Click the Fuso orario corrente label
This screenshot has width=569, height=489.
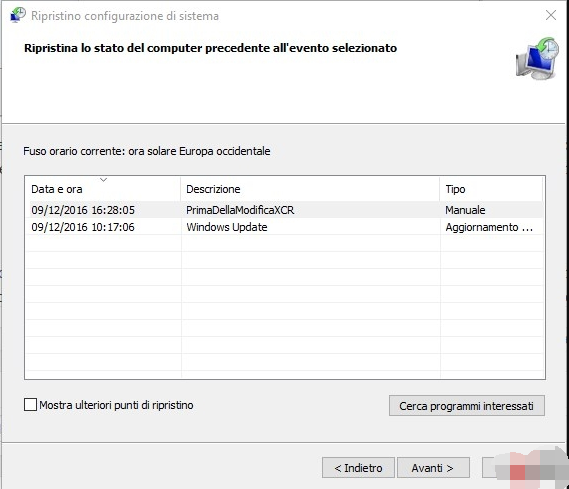coord(147,151)
